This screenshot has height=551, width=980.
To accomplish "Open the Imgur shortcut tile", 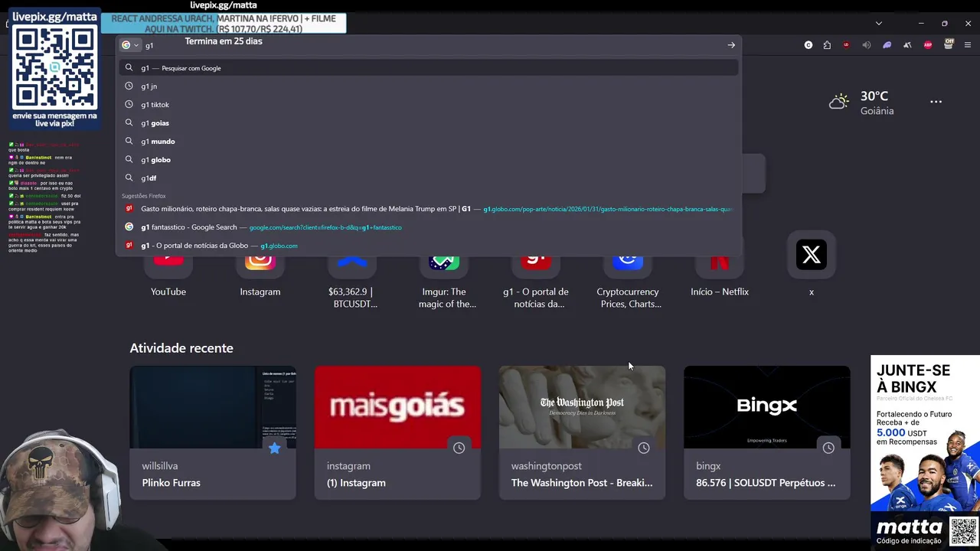I will pyautogui.click(x=444, y=283).
